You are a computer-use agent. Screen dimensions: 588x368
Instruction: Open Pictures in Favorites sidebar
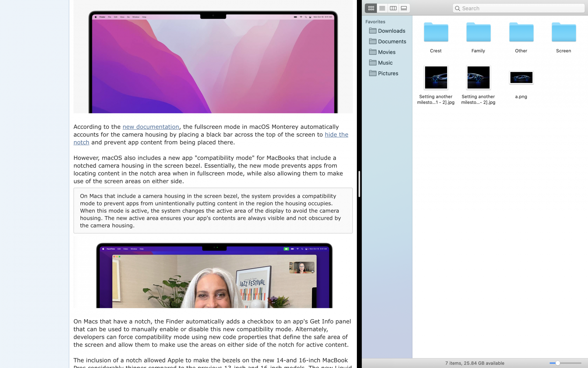click(x=388, y=73)
